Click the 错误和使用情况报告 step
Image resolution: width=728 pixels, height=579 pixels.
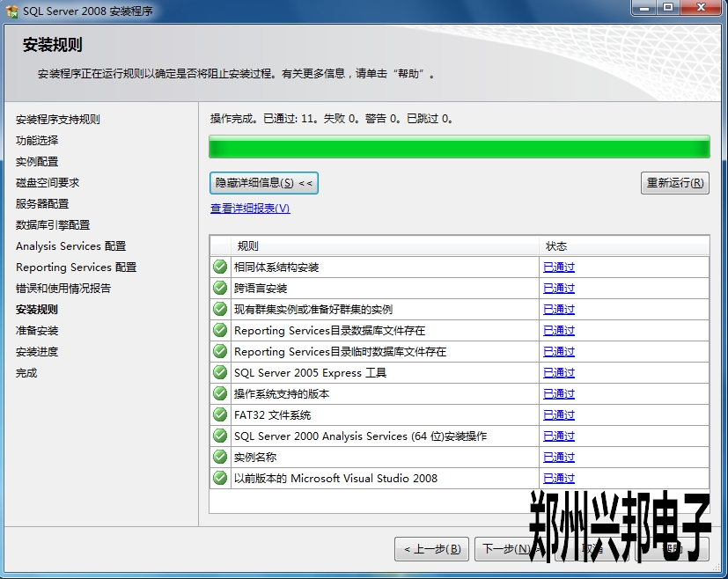tap(63, 288)
